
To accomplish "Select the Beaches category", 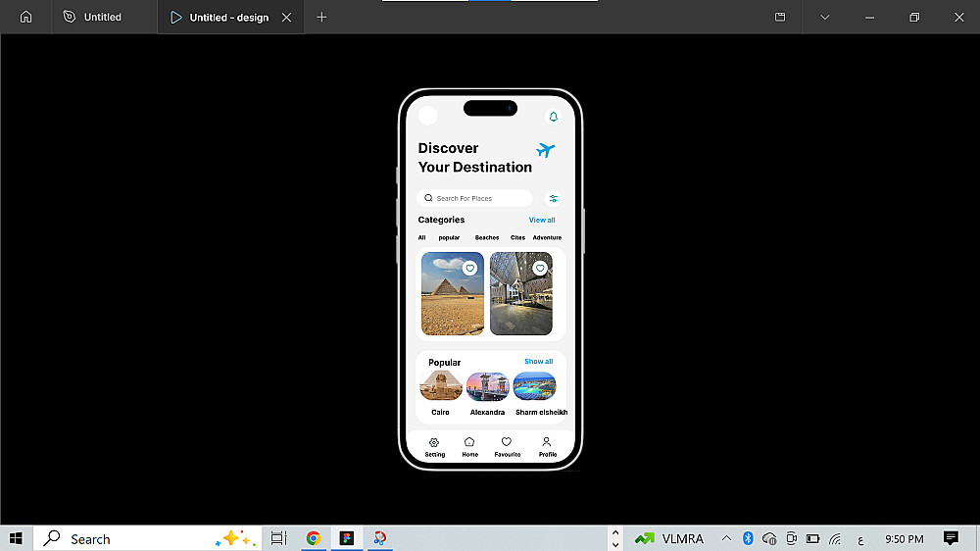I will click(x=487, y=237).
